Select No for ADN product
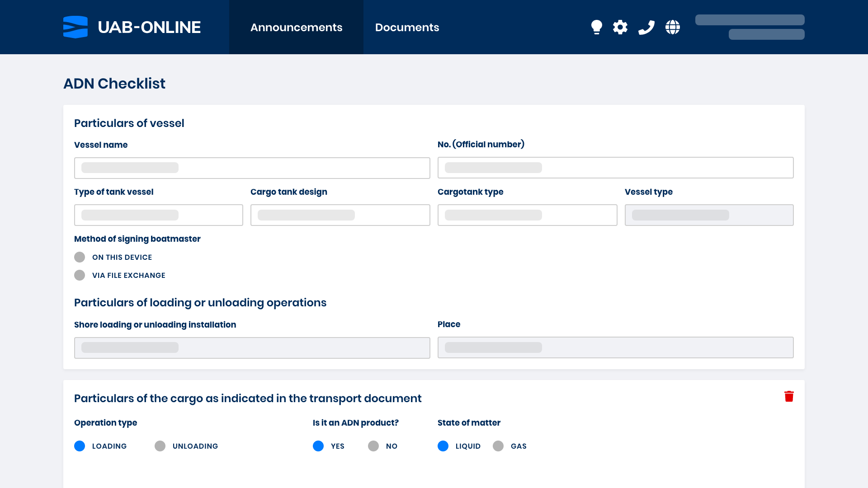Viewport: 868px width, 488px height. coord(373,446)
